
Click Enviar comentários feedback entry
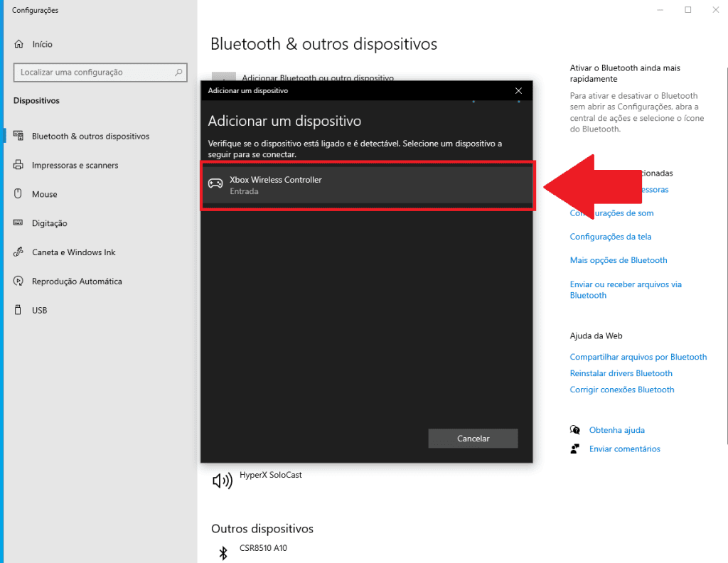[x=624, y=449]
